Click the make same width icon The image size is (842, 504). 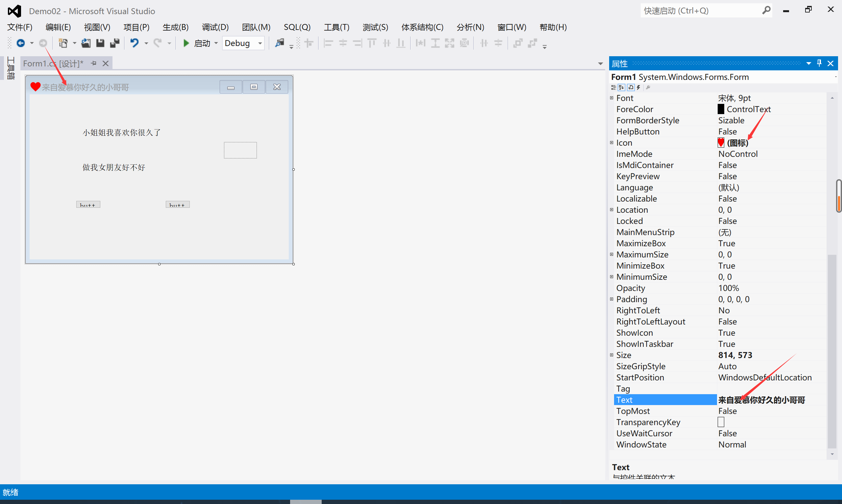[420, 43]
